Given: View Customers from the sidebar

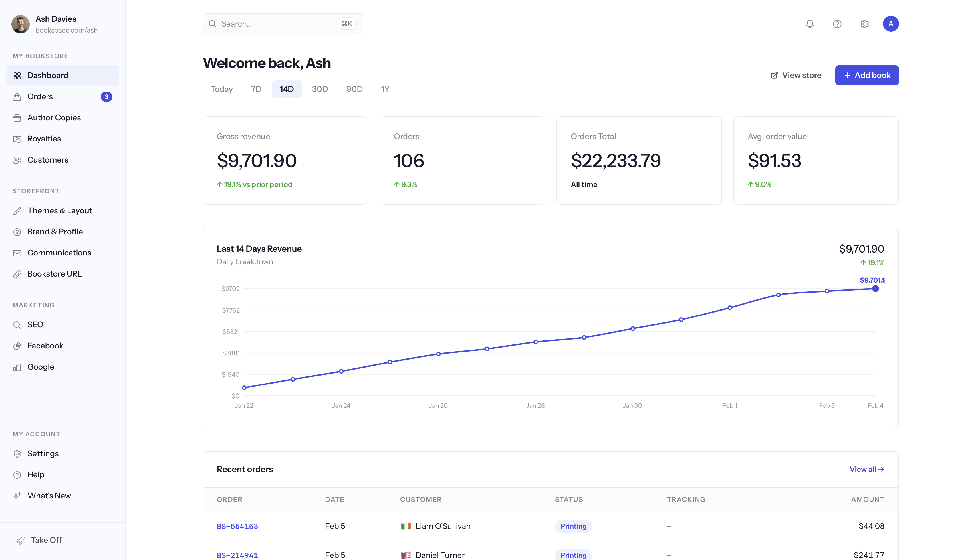Looking at the screenshot, I should [48, 160].
